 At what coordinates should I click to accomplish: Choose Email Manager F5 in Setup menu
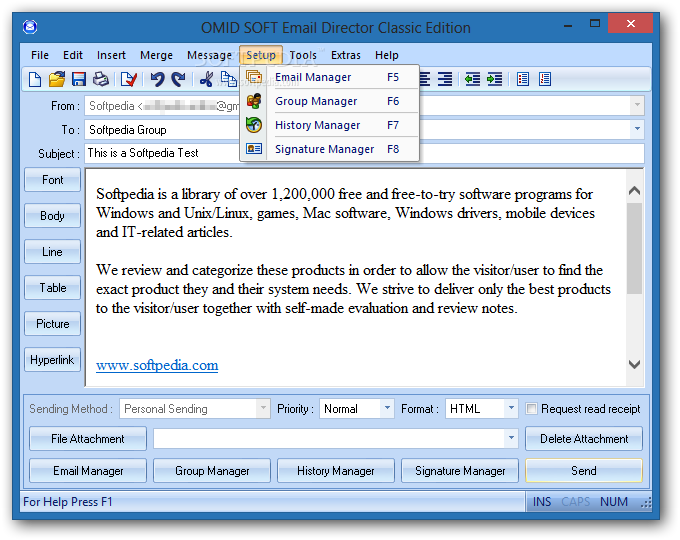pyautogui.click(x=330, y=77)
